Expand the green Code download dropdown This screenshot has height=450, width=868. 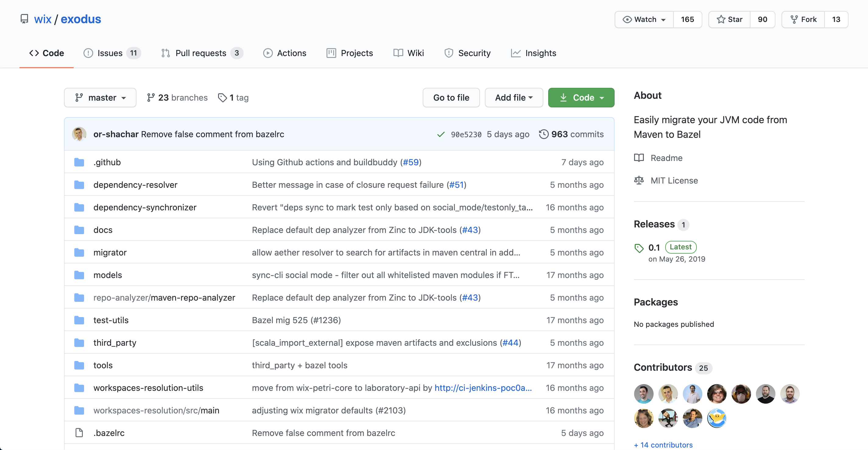click(581, 98)
